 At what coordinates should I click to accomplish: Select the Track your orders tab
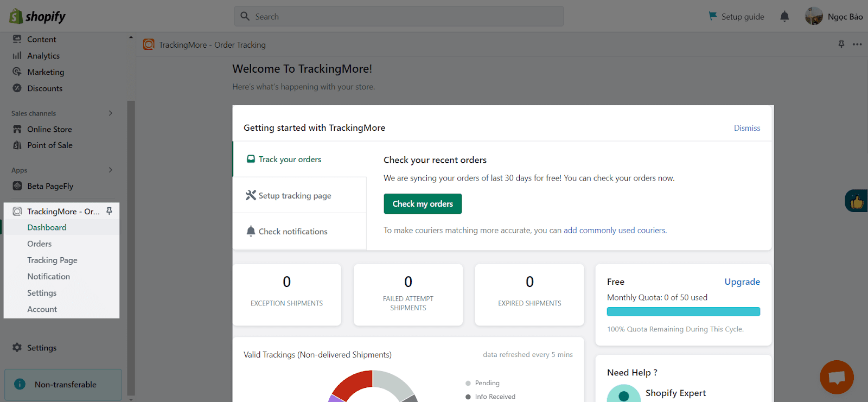tap(299, 159)
